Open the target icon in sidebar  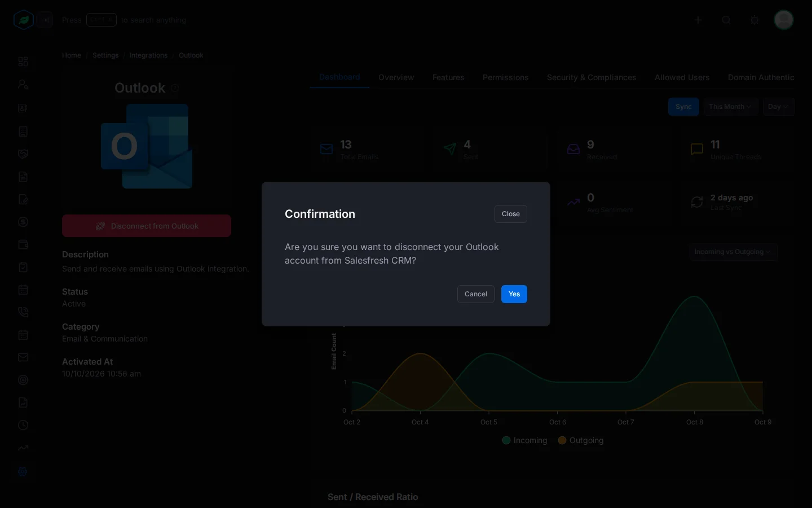coord(23,380)
